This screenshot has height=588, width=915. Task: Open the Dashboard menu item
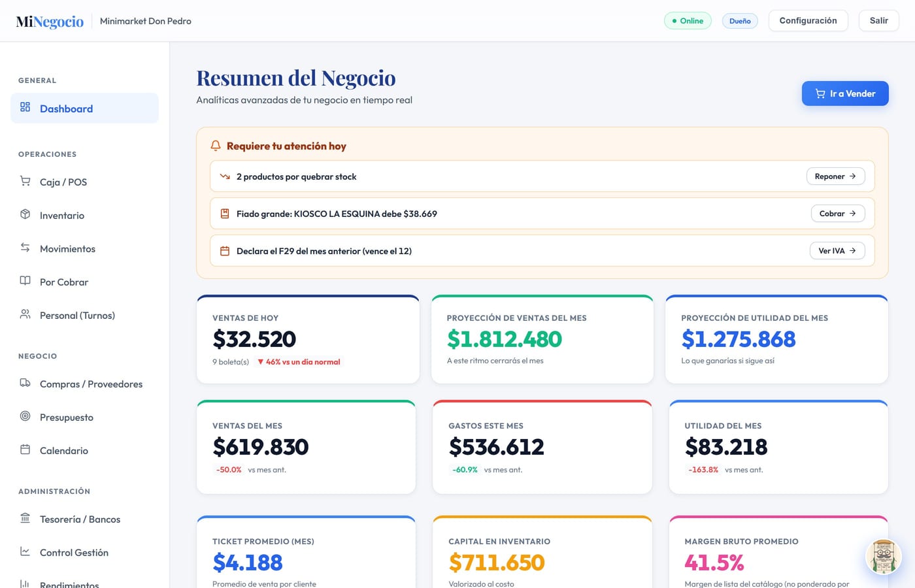pos(84,108)
